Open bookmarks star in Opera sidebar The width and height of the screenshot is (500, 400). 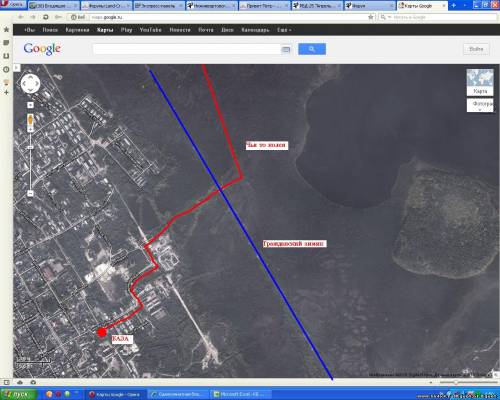click(x=6, y=30)
